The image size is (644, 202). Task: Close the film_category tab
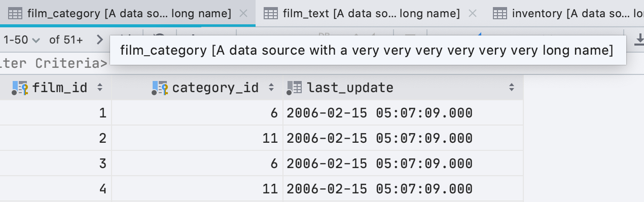pos(243,14)
